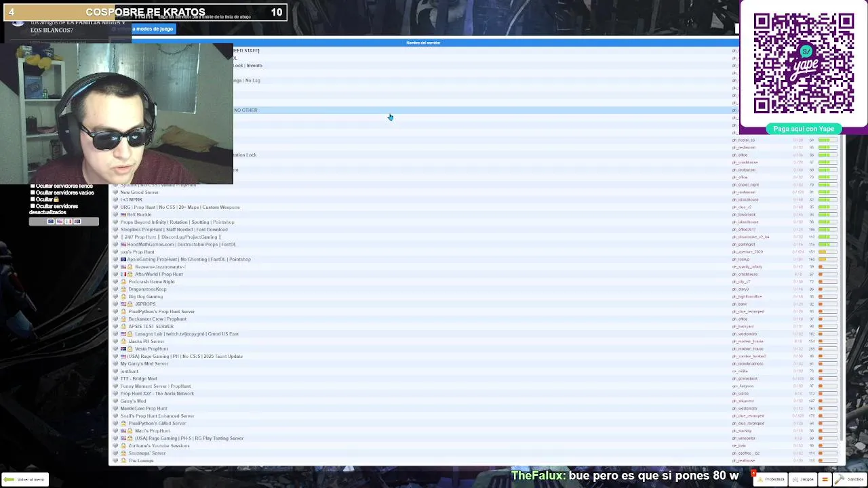868x488 pixels.
Task: Select PixelPython's GMod Server
Action: (157, 424)
